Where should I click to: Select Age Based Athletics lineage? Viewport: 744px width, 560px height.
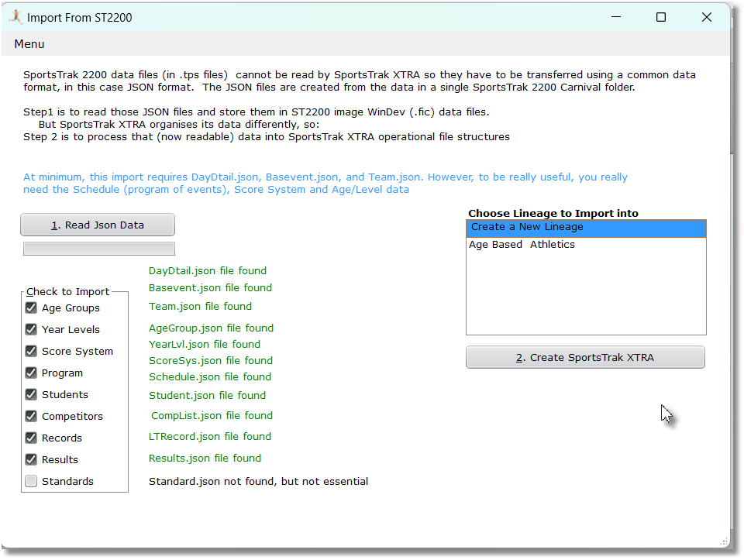586,245
